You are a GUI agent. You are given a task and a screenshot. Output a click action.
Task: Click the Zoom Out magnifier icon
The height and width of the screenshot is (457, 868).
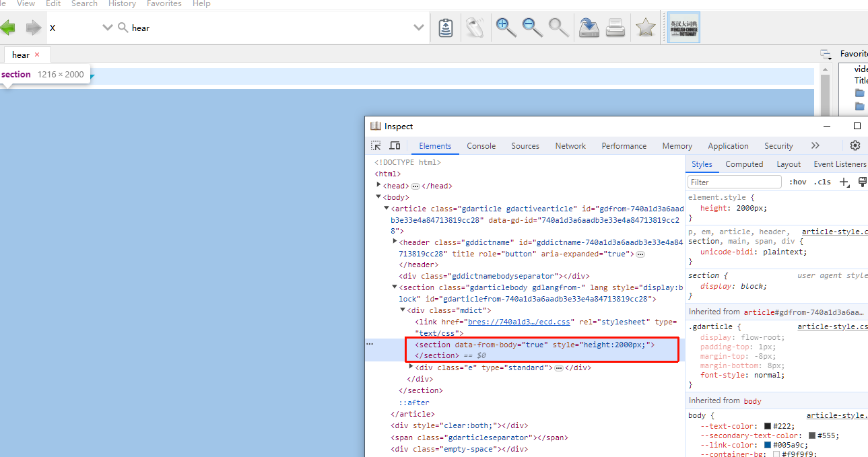tap(532, 28)
